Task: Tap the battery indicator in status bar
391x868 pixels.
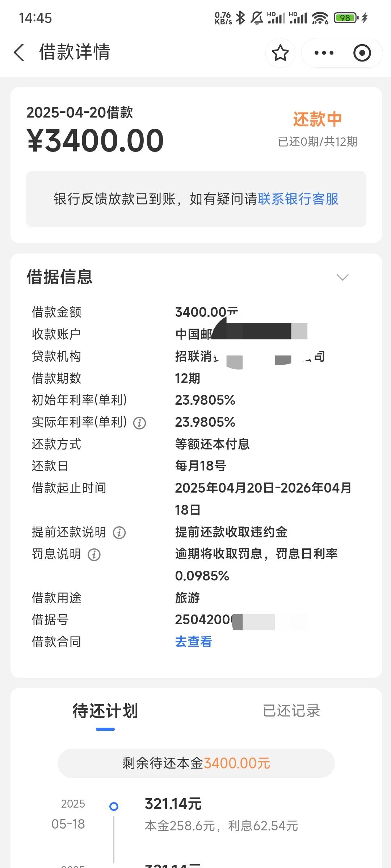Action: [x=346, y=17]
